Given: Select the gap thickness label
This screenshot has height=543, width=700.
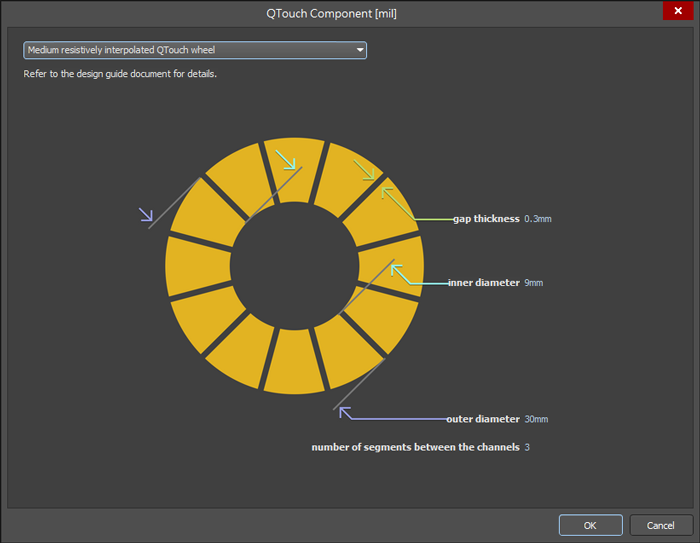Looking at the screenshot, I should [x=486, y=218].
